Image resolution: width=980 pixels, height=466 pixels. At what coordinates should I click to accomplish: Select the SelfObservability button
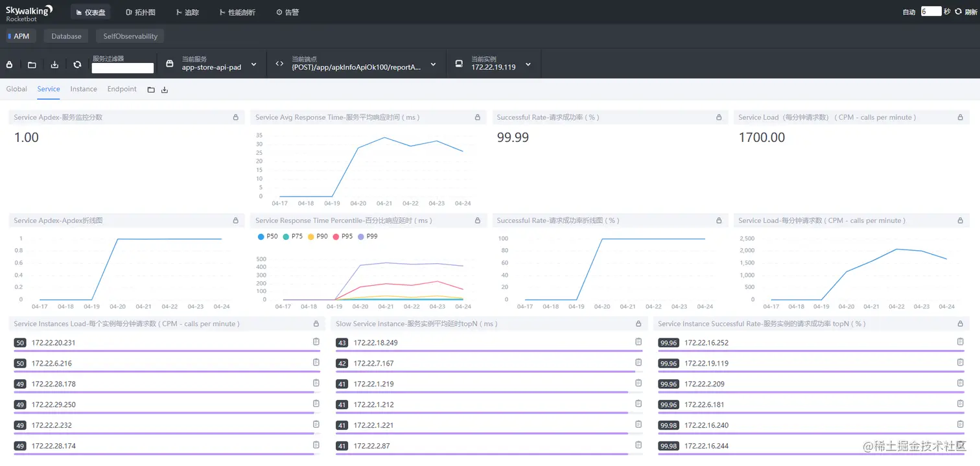[130, 36]
